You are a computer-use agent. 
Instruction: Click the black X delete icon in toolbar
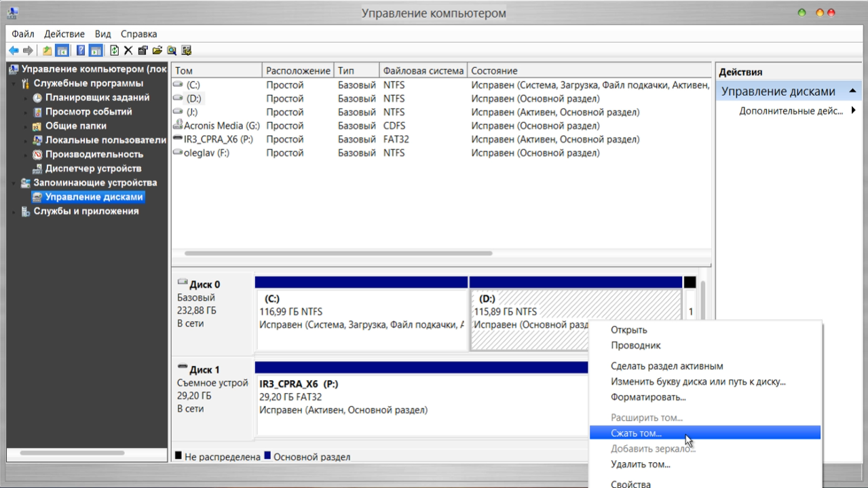click(128, 51)
